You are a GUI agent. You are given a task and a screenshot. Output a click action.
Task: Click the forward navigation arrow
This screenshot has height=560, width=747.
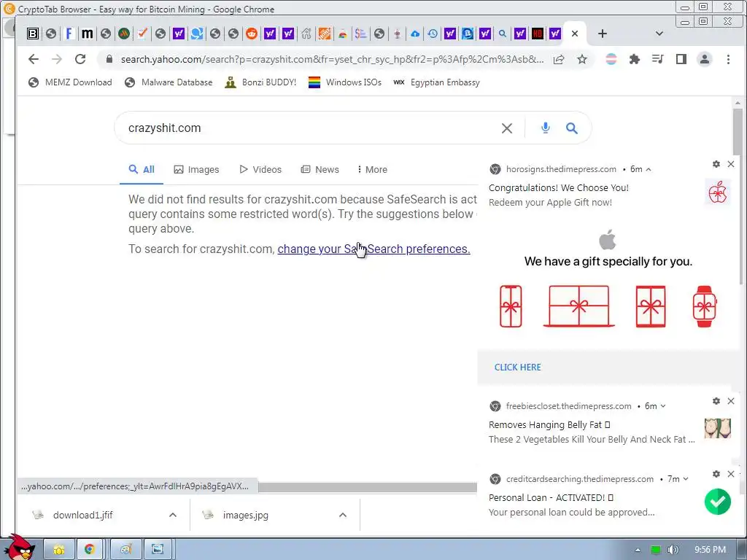click(x=57, y=59)
